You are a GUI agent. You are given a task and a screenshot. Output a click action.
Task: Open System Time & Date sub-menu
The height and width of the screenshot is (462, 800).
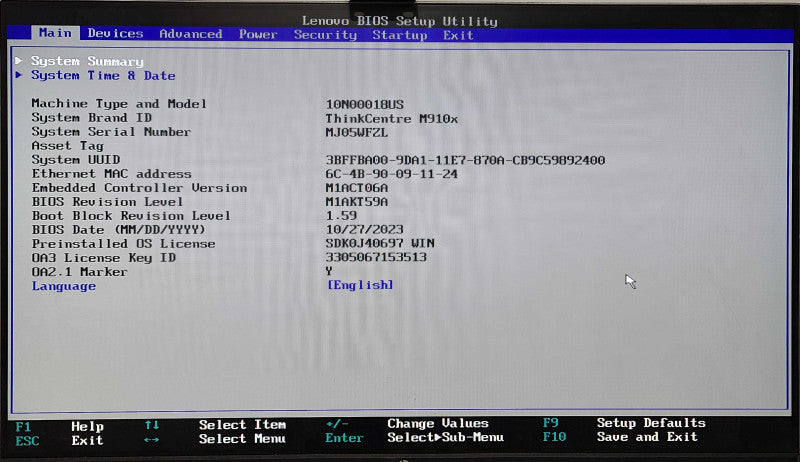click(x=103, y=75)
